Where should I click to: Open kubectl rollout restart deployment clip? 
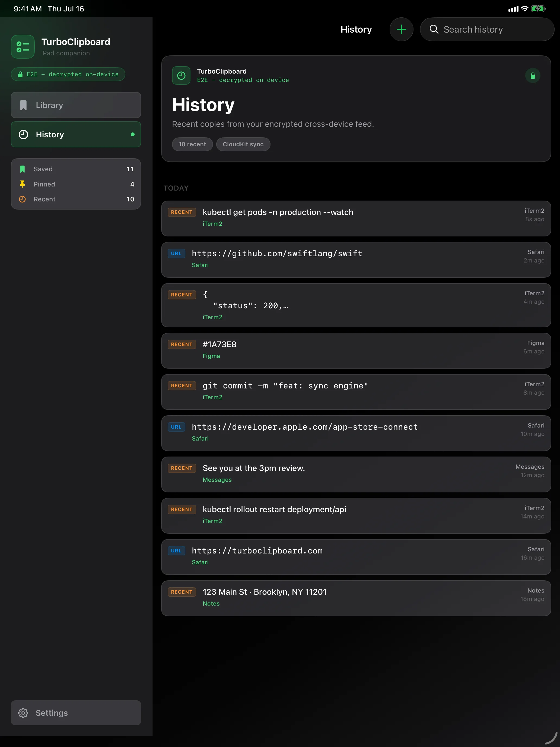[356, 516]
